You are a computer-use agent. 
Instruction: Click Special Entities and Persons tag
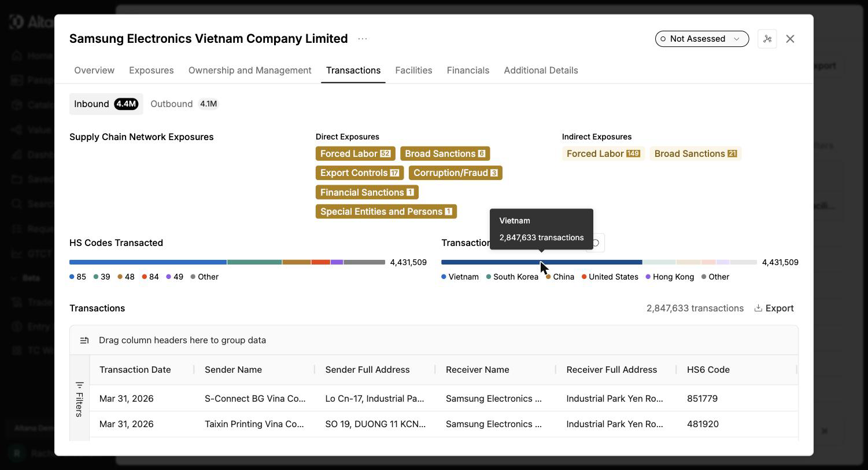tap(386, 211)
